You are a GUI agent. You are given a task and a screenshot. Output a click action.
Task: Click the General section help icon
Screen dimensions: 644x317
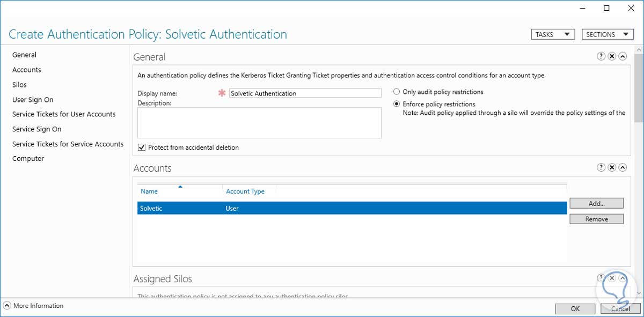tap(601, 56)
